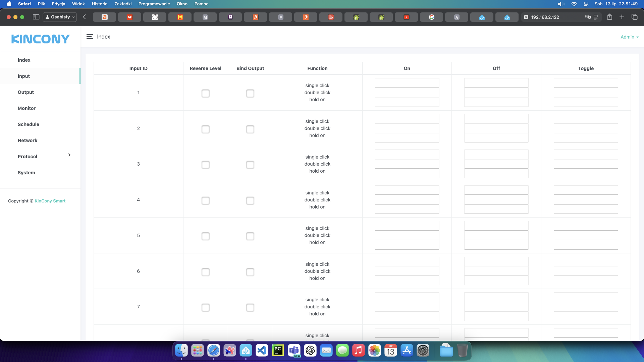644x362 pixels.
Task: Toggle Reverse Level checkbox for input 6
Action: [x=206, y=272]
